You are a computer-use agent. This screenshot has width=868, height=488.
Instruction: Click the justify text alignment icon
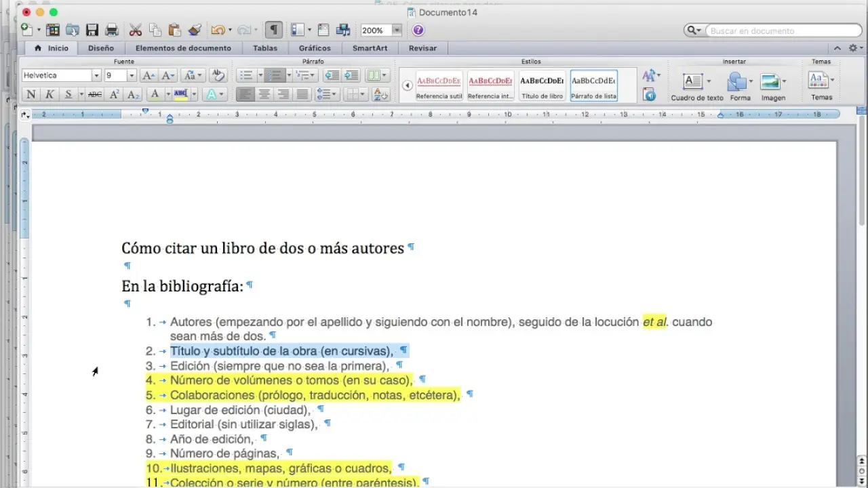(x=302, y=94)
